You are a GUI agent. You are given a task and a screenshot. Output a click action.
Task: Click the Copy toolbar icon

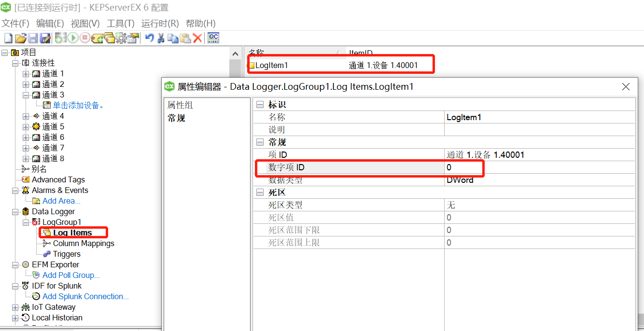173,38
